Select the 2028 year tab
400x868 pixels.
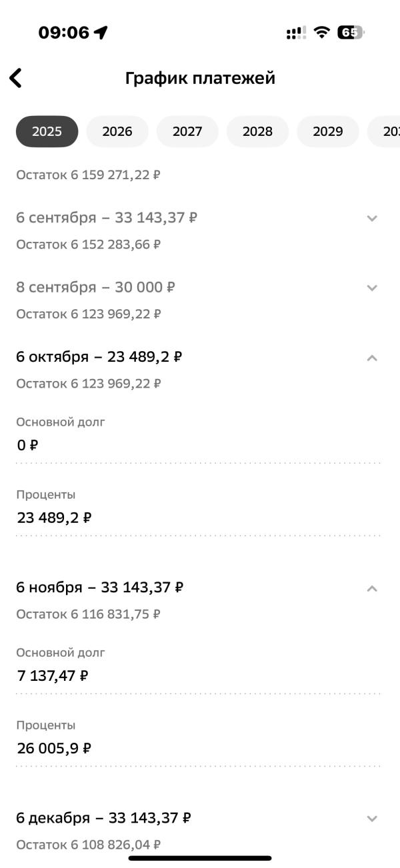pos(257,131)
